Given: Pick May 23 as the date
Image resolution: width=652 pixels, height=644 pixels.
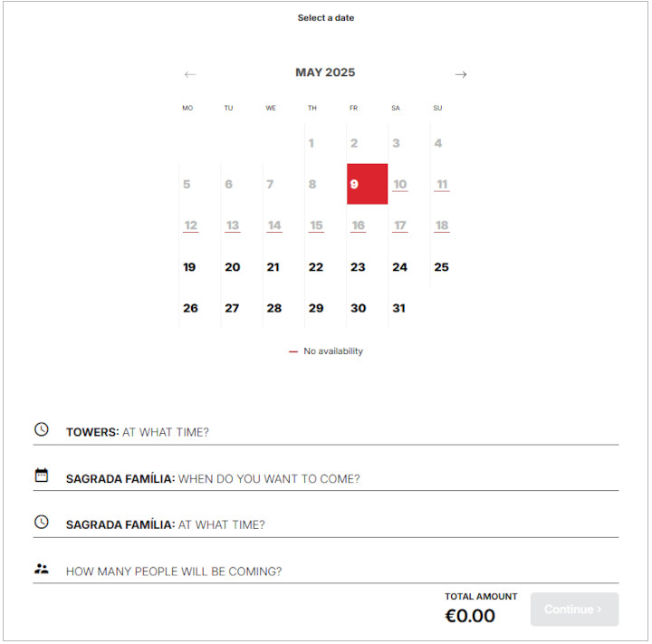Looking at the screenshot, I should click(x=358, y=267).
